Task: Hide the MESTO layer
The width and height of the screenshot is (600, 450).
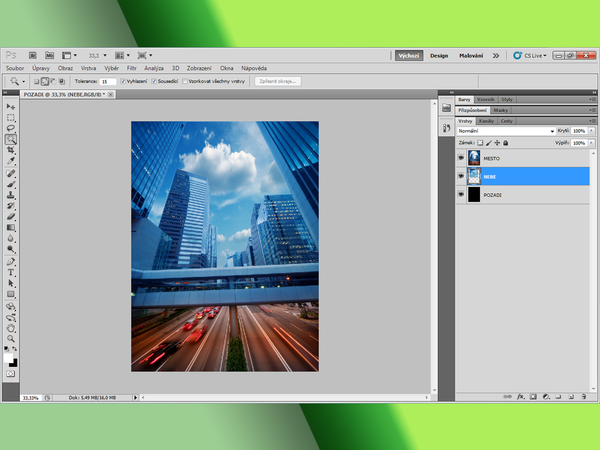Action: [461, 158]
